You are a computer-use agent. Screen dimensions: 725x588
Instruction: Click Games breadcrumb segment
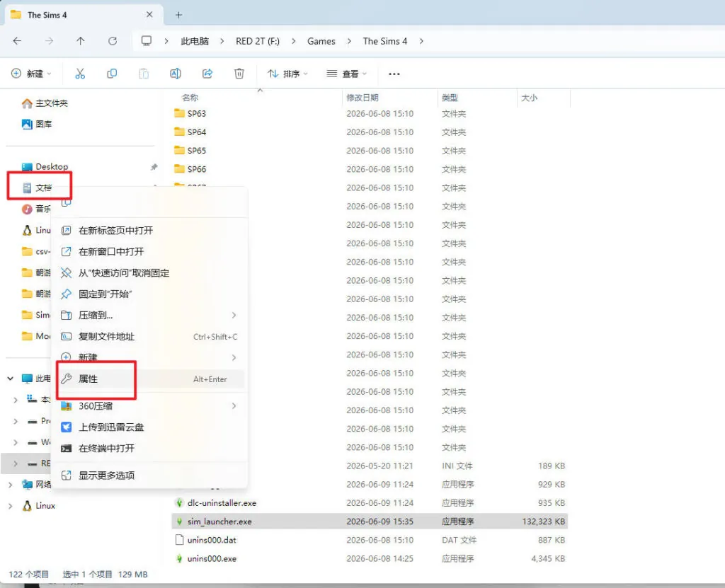(x=321, y=41)
